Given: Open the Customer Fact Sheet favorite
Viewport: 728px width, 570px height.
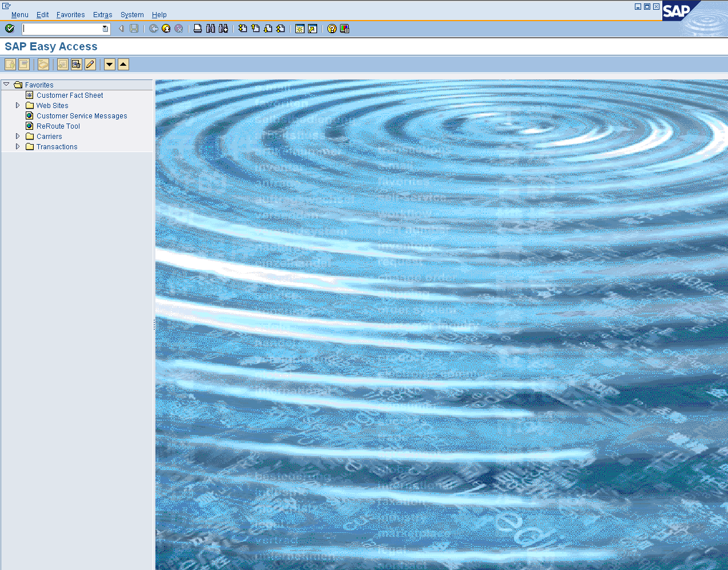Looking at the screenshot, I should coord(70,95).
